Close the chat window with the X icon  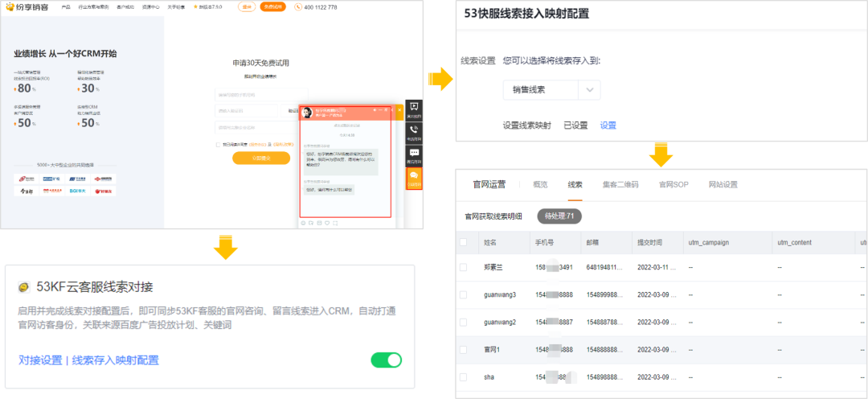click(x=399, y=110)
